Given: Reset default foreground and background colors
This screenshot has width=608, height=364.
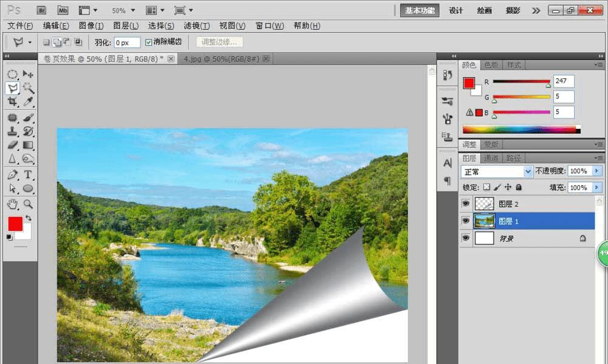Looking at the screenshot, I should [9, 237].
